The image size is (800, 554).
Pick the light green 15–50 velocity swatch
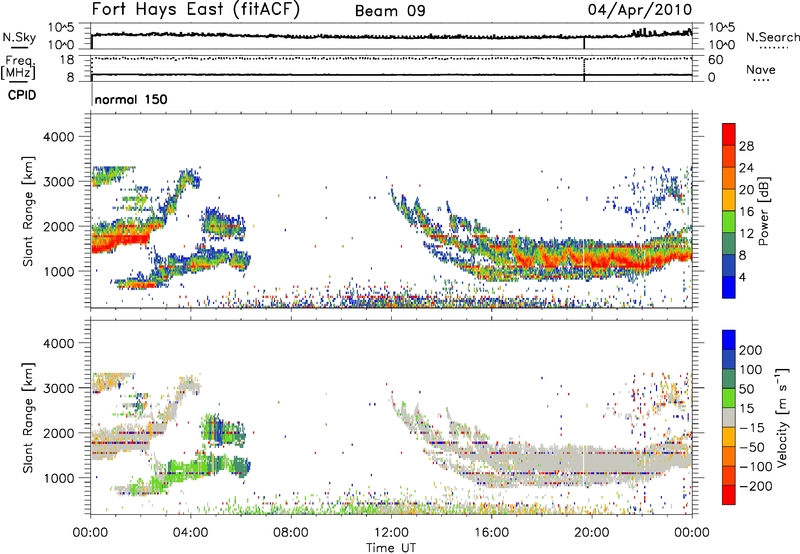(x=729, y=398)
